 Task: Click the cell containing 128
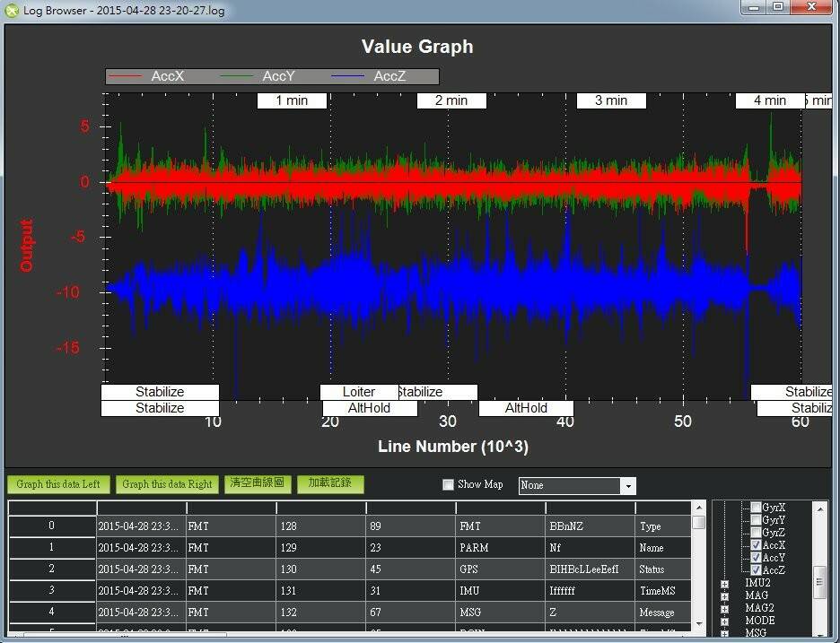click(321, 526)
